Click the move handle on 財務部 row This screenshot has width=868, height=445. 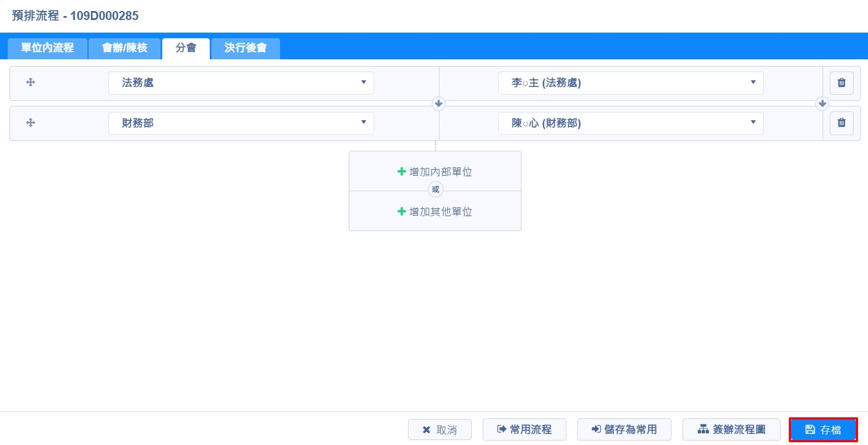30,123
